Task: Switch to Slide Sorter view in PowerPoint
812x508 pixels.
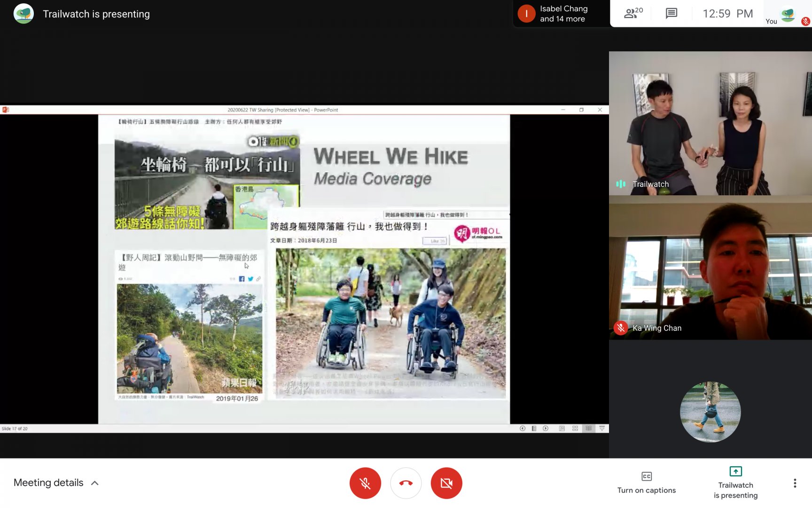Action: tap(575, 429)
